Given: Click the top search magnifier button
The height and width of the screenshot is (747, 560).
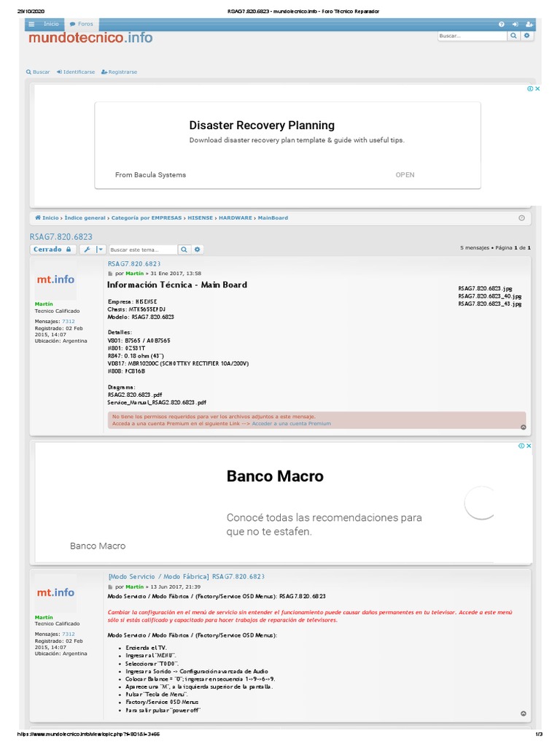Looking at the screenshot, I should [x=513, y=36].
